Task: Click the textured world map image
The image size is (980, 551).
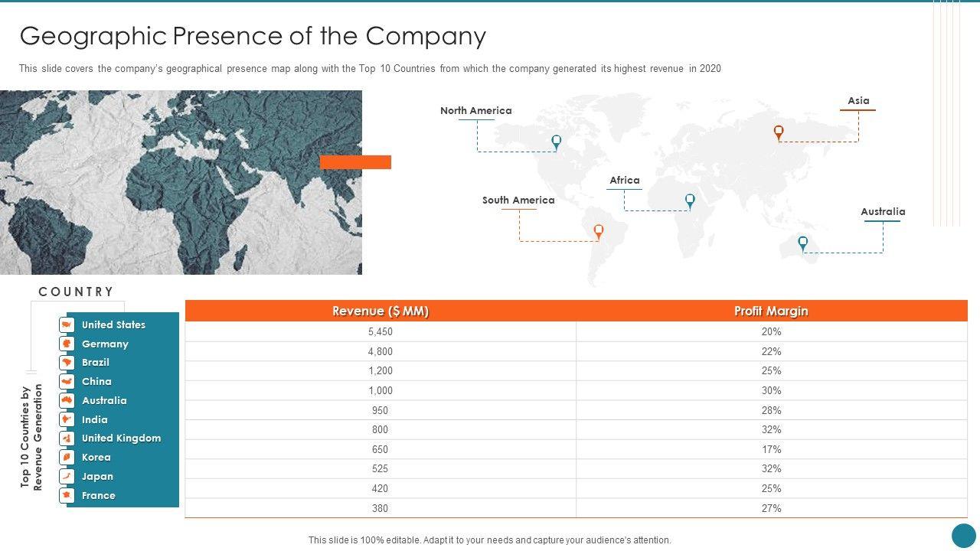Action: click(181, 182)
